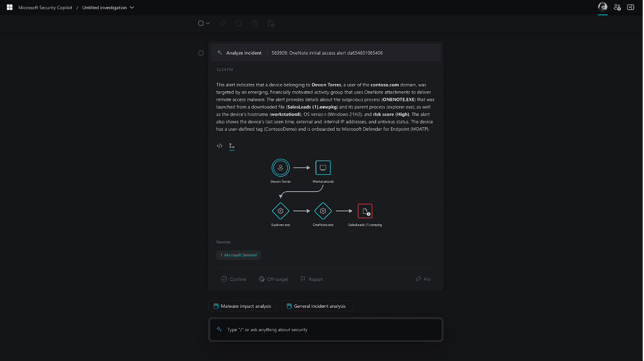Click the Sources label

(x=223, y=242)
